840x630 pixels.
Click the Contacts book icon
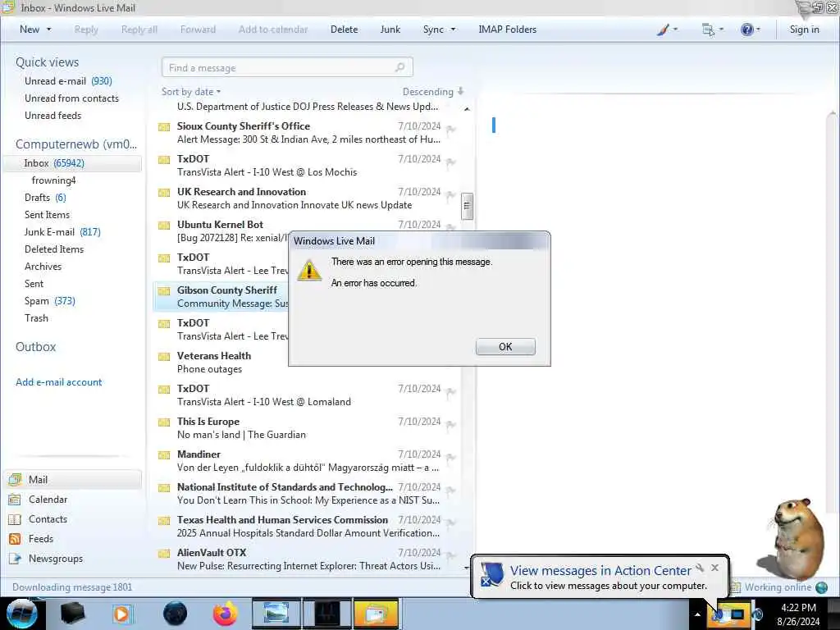tap(15, 519)
